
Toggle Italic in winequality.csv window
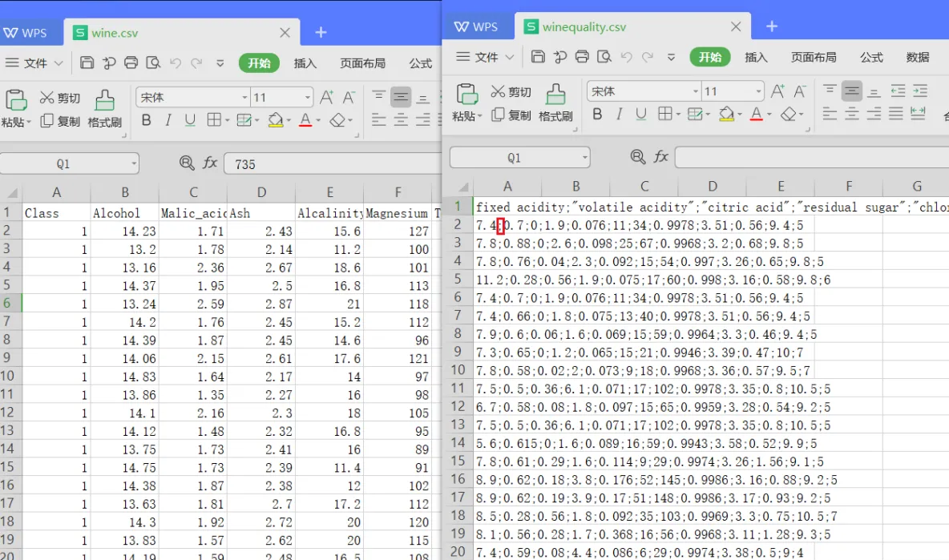coord(619,115)
